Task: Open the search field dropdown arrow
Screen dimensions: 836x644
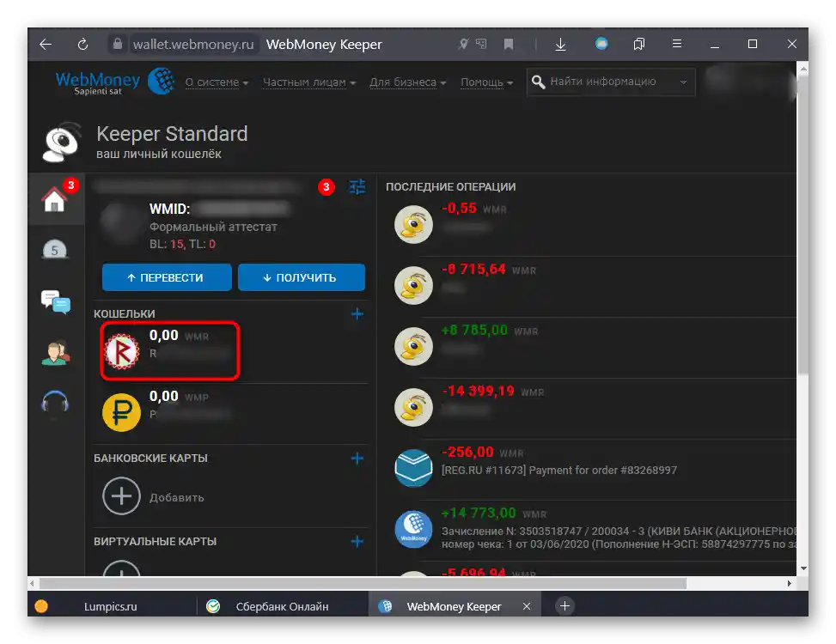Action: [683, 82]
